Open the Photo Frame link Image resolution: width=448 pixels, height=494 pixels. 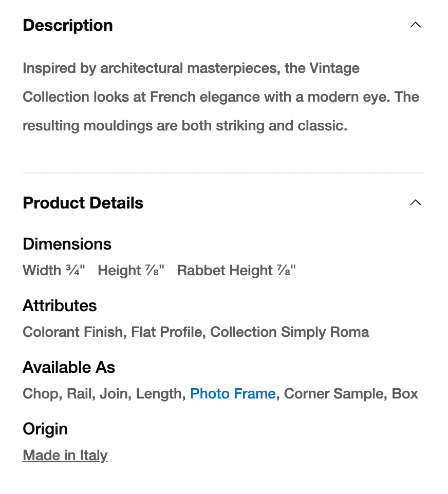click(x=233, y=394)
